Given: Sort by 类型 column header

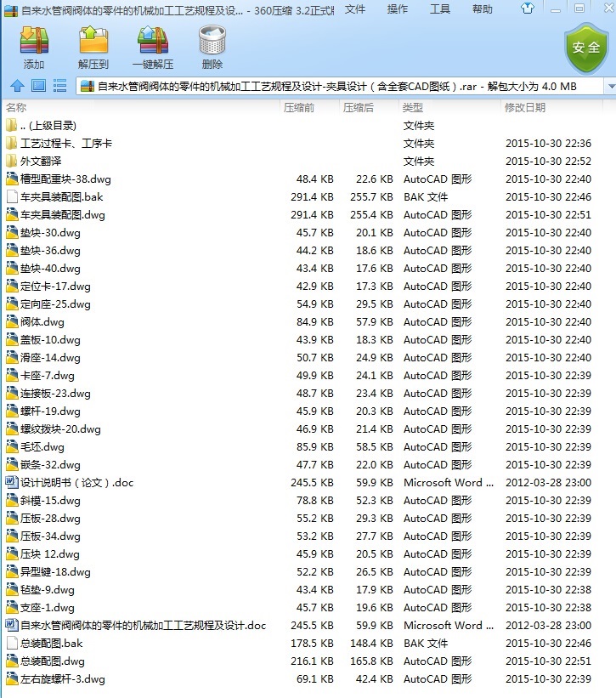Looking at the screenshot, I should (x=413, y=107).
